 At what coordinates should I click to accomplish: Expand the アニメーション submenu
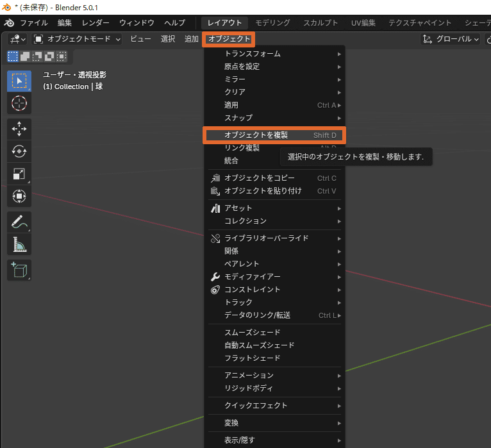click(274, 376)
